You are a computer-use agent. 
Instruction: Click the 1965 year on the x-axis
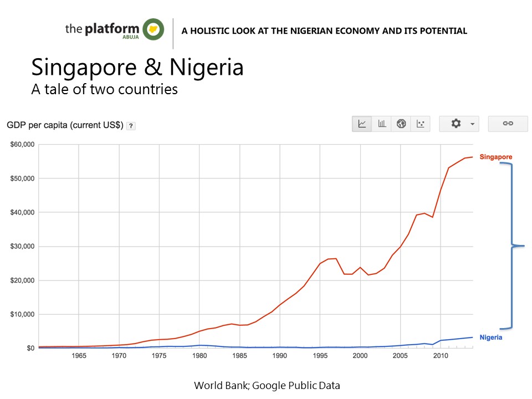[79, 355]
